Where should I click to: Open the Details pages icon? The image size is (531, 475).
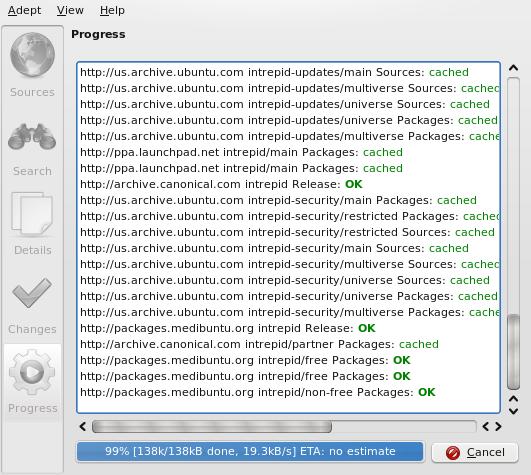point(32,213)
